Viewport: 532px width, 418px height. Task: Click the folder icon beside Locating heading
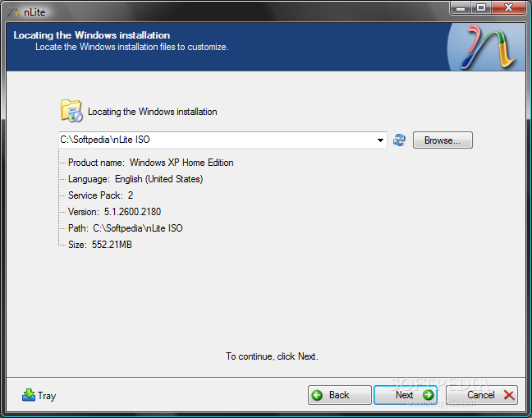coord(71,111)
